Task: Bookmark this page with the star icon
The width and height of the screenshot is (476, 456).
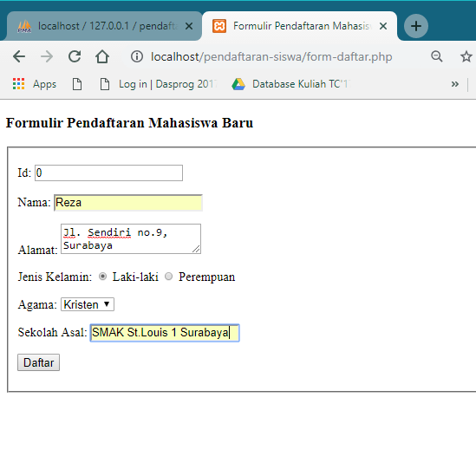Action: point(466,56)
